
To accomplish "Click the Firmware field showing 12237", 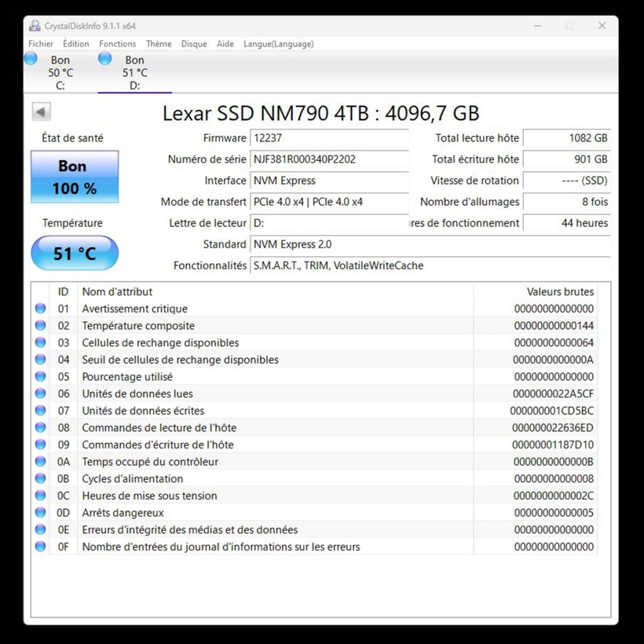I will coord(330,138).
